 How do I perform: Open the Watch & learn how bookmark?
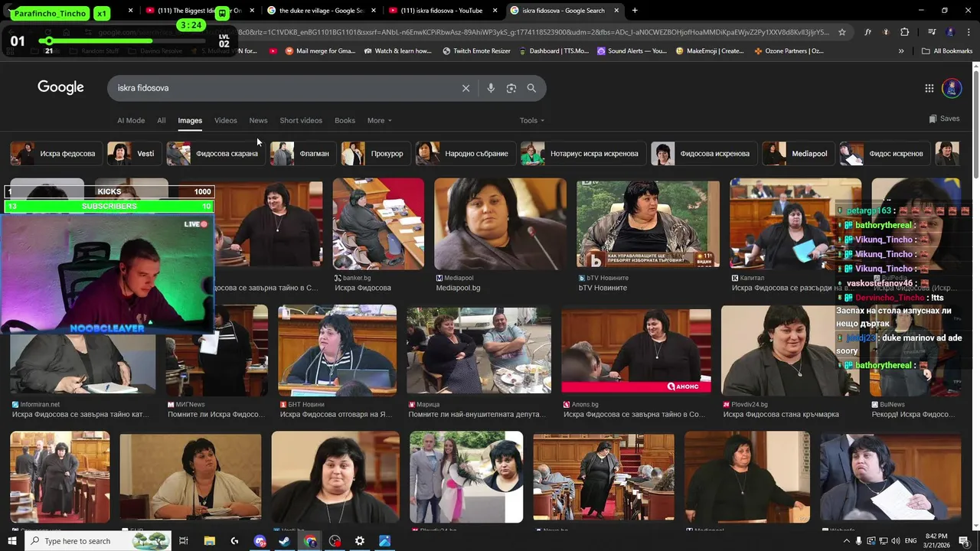[x=398, y=51]
